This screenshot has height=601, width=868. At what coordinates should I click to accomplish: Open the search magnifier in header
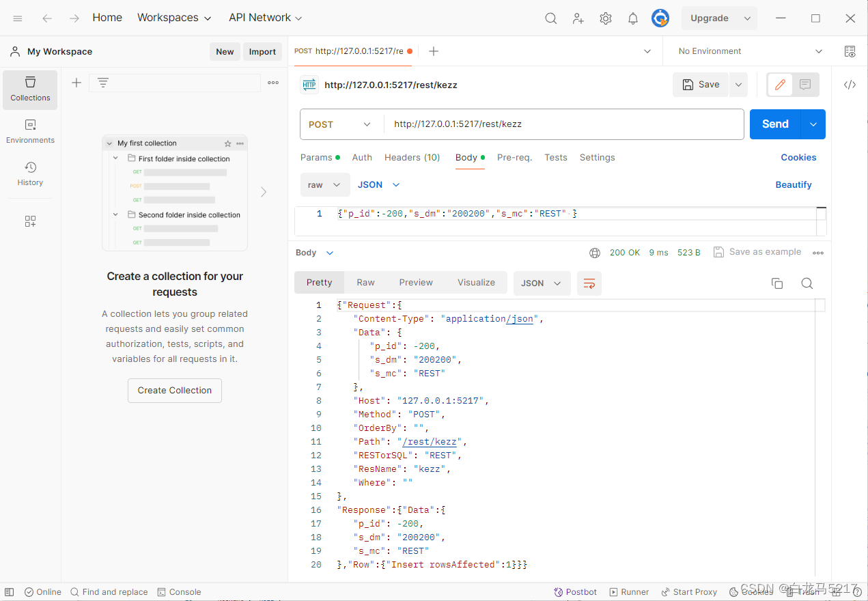[x=550, y=18]
